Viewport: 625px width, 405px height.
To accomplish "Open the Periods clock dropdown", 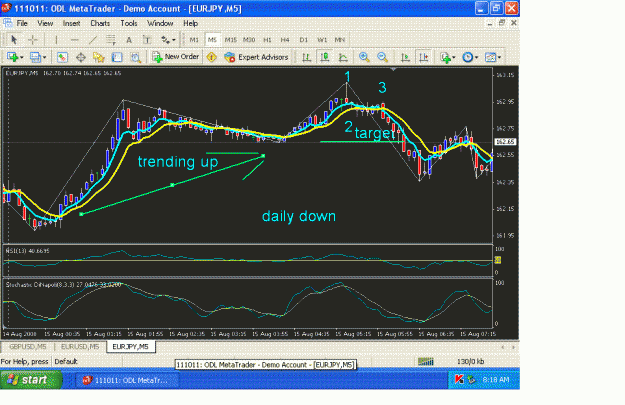I will point(470,57).
